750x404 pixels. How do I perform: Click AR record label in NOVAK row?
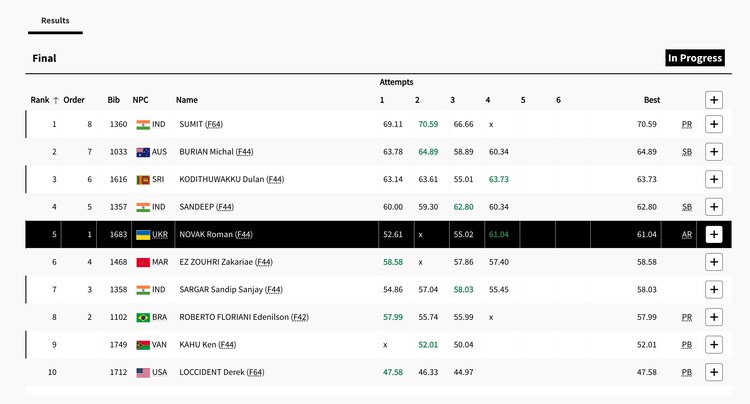pyautogui.click(x=687, y=235)
